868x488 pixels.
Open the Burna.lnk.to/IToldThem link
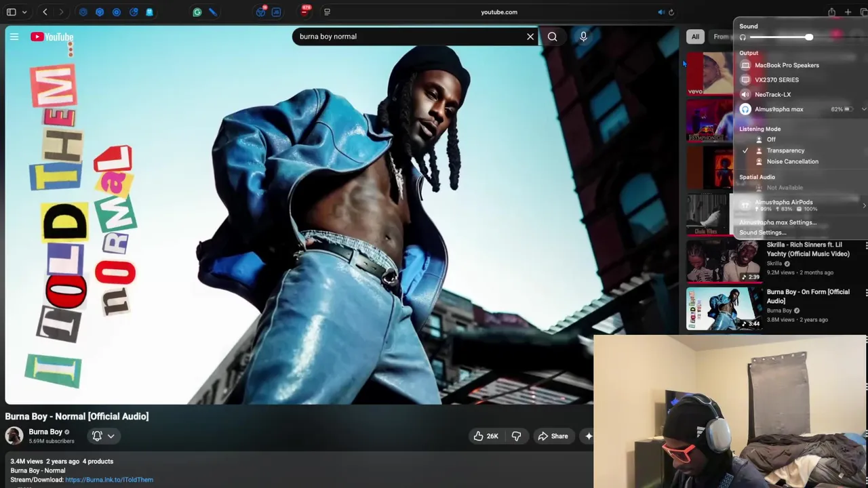coord(109,479)
